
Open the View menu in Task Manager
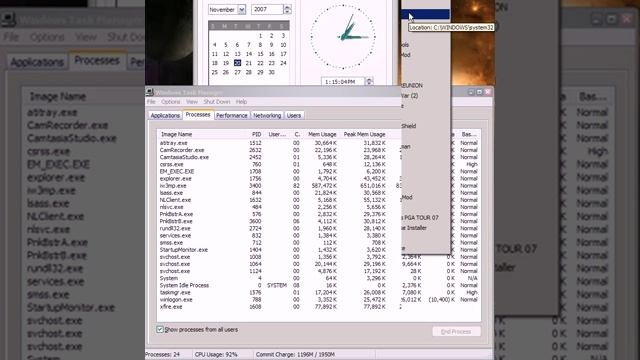[x=192, y=102]
